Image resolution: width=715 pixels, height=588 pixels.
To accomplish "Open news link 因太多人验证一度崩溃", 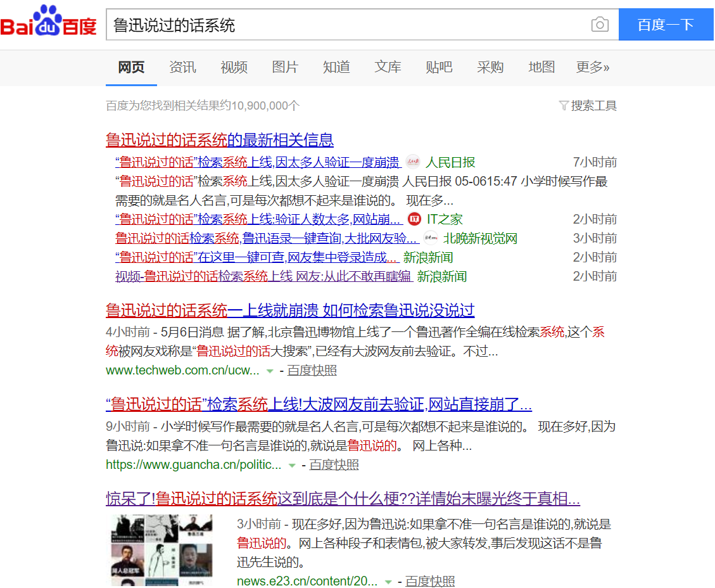I will pyautogui.click(x=258, y=162).
